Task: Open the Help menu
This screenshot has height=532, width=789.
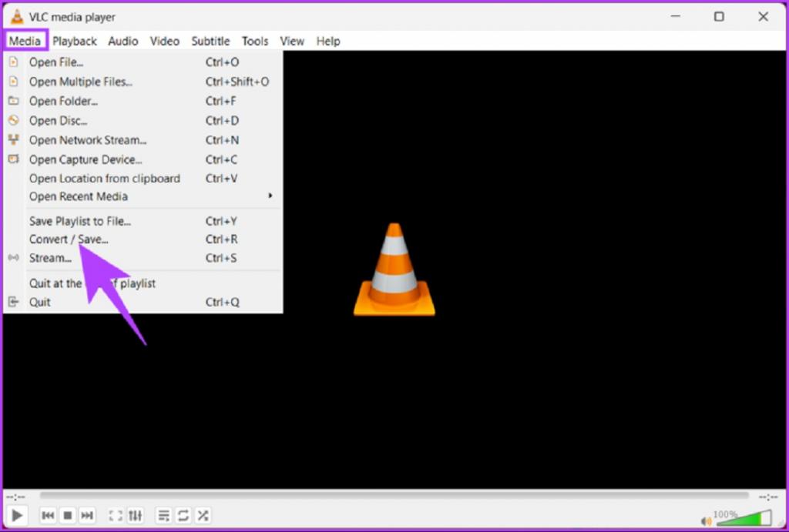Action: [328, 41]
